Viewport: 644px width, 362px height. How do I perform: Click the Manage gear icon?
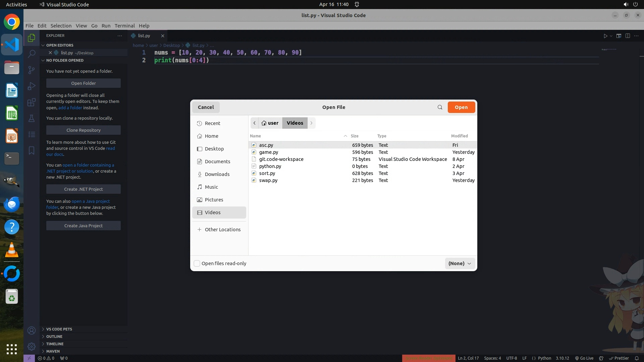tap(32, 346)
